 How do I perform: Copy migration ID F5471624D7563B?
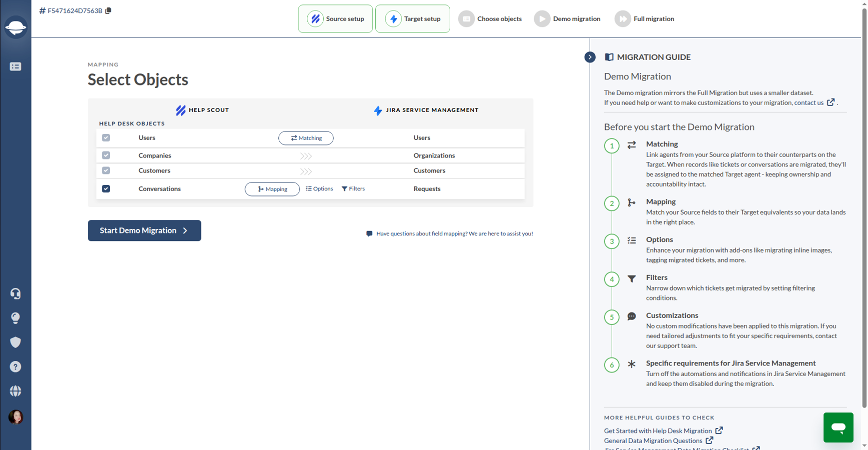point(108,10)
